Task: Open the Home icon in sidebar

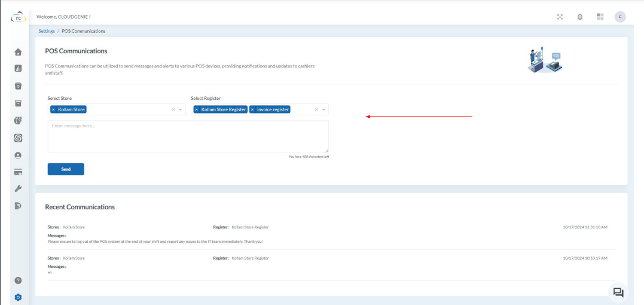Action: tap(18, 52)
